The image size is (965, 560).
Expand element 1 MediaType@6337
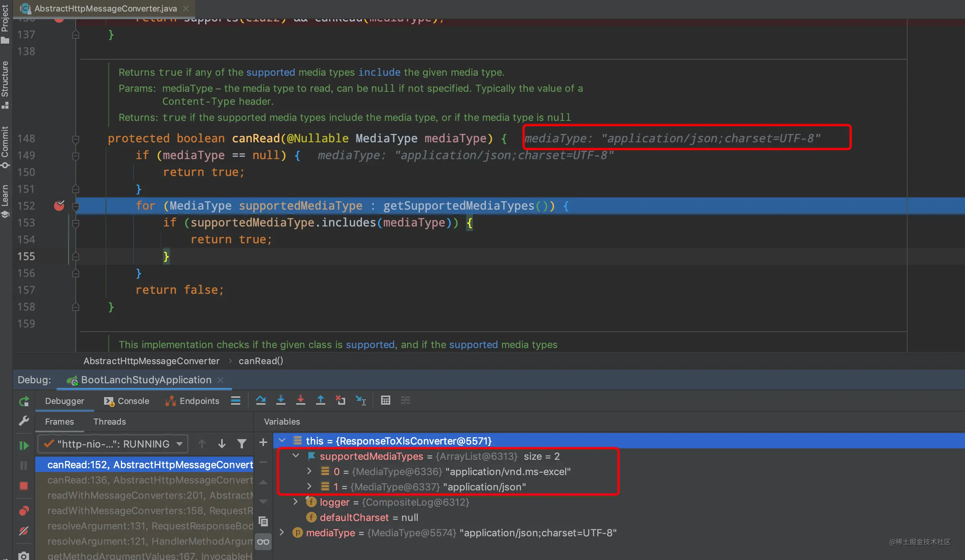(x=310, y=487)
